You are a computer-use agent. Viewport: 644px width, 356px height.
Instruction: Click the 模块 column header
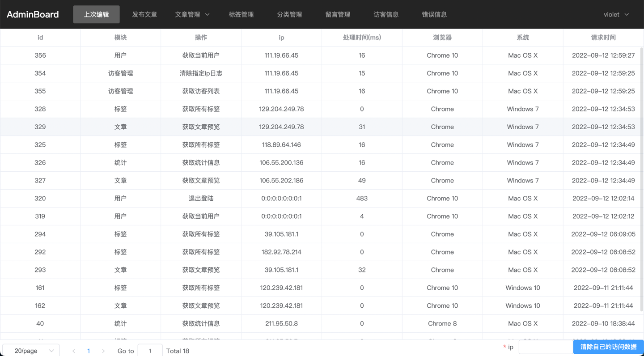tap(120, 38)
